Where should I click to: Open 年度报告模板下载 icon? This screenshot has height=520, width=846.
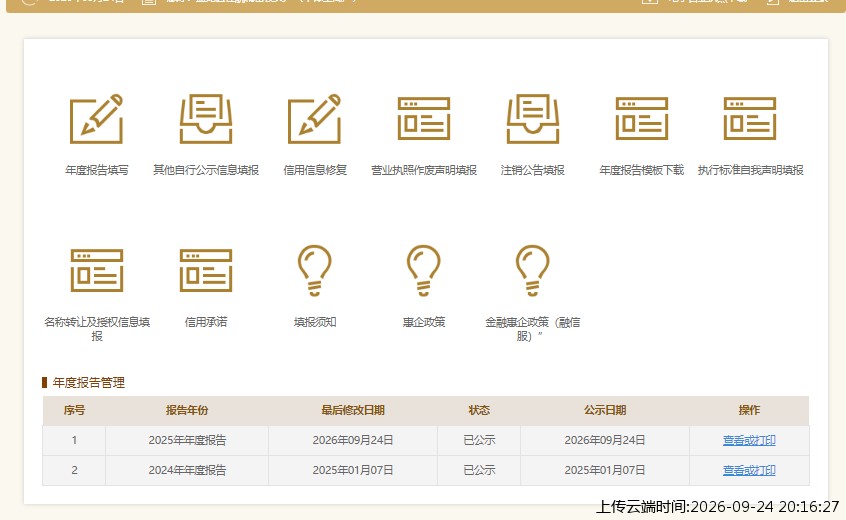click(x=642, y=119)
